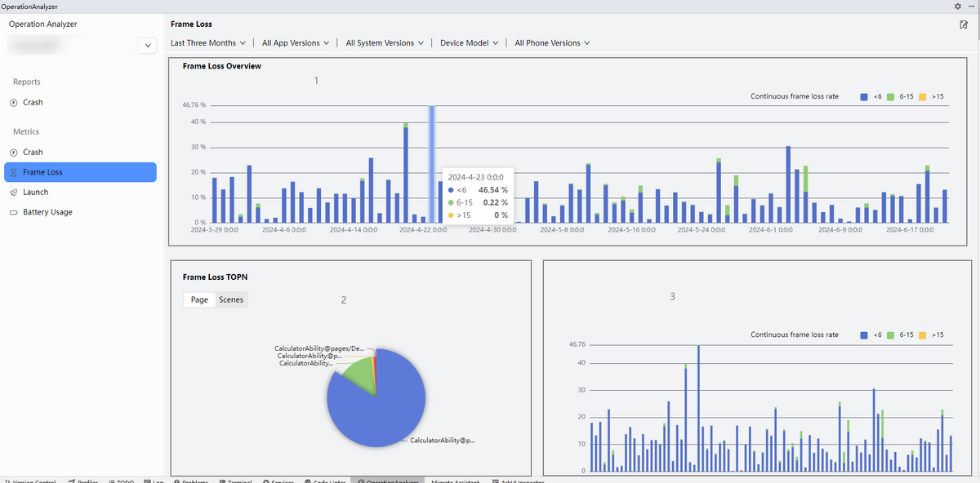Click the Battery Usage icon in sidebar
The image size is (980, 483).
click(x=13, y=212)
